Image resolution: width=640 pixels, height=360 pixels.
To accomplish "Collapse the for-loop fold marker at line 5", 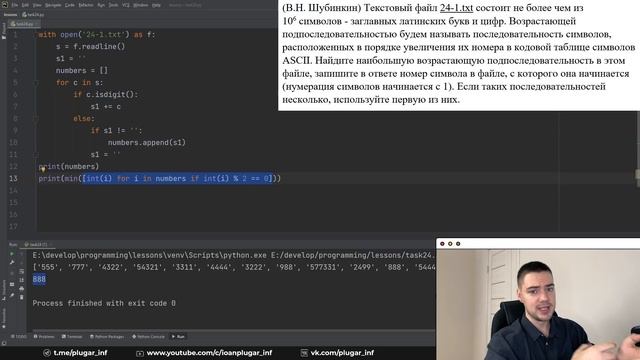I will coord(36,83).
